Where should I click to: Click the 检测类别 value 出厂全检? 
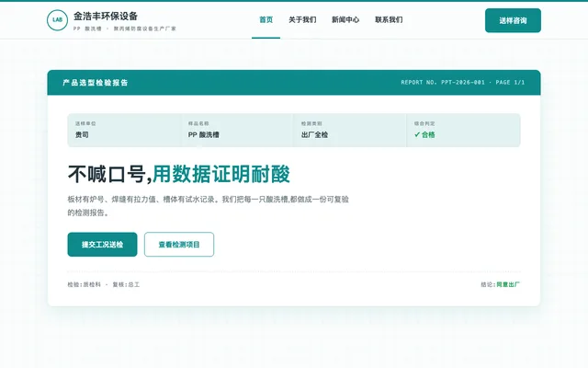click(314, 135)
